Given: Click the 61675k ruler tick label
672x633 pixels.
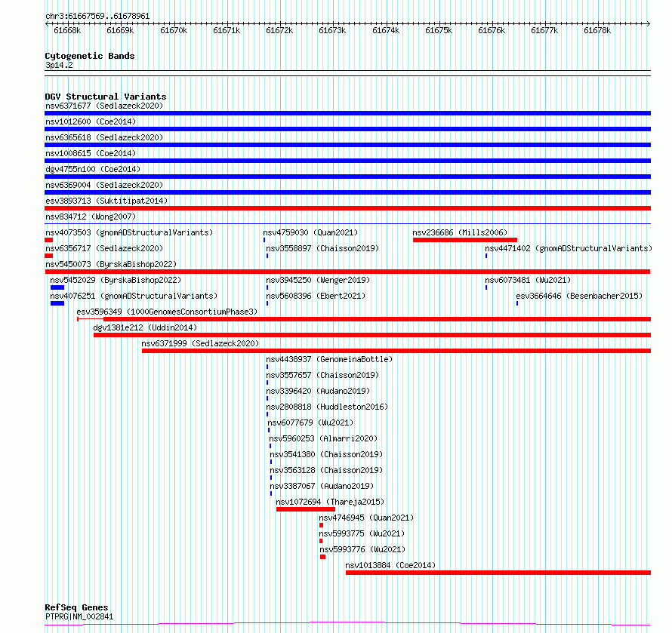Looking at the screenshot, I should click(439, 30).
